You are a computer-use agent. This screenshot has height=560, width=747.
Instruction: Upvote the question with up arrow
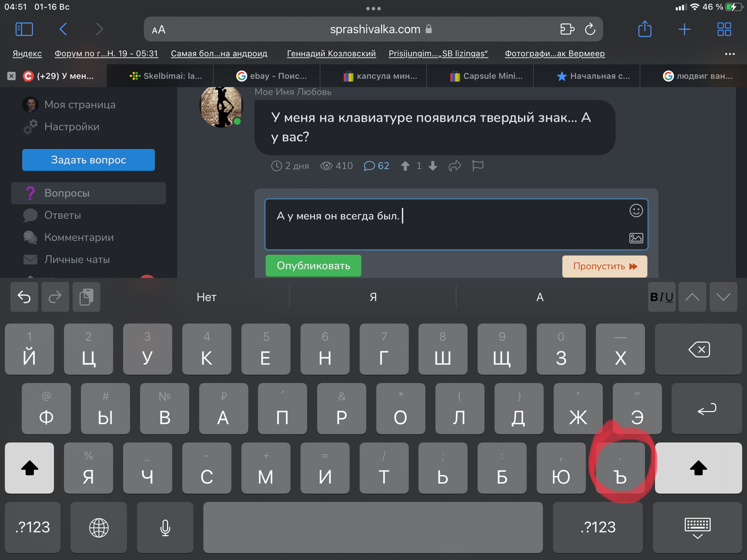point(405,166)
